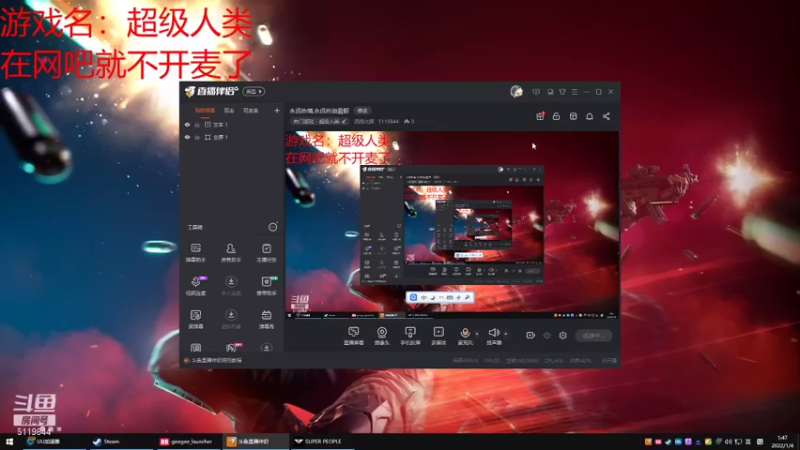Image resolution: width=800 pixels, height=450 pixels.
Task: Open the toolbox more options circle
Action: 273,227
